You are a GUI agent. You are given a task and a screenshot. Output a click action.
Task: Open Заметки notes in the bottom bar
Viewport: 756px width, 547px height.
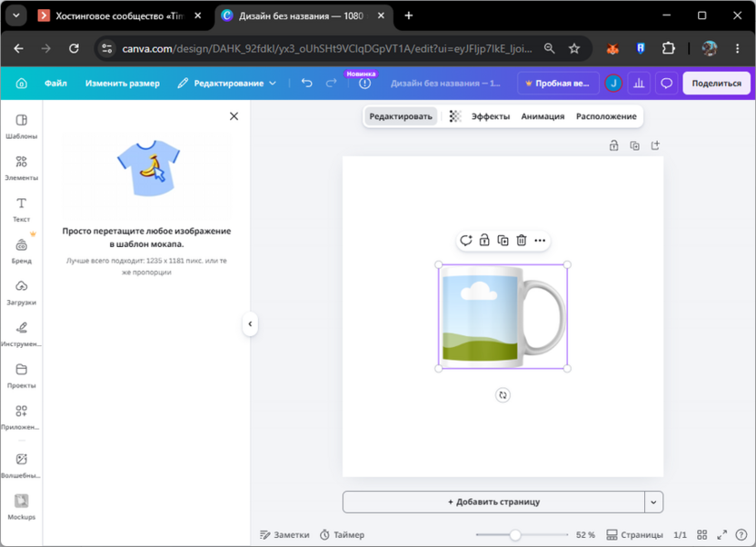[x=285, y=534]
